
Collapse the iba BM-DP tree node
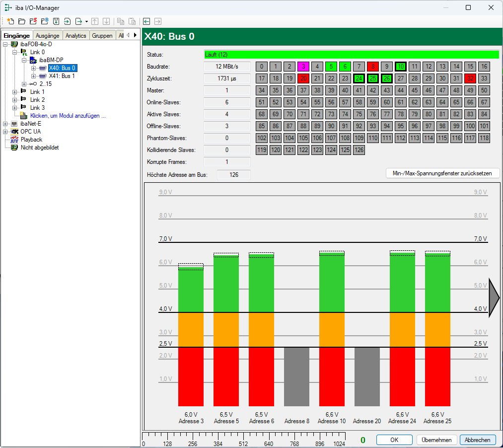[24, 60]
